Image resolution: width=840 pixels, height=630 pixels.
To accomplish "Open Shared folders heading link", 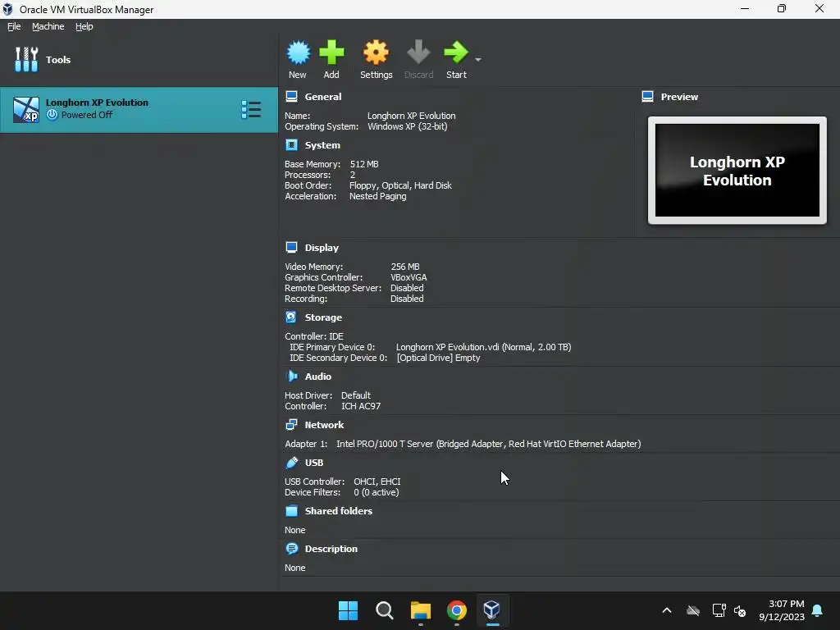I will click(x=339, y=511).
